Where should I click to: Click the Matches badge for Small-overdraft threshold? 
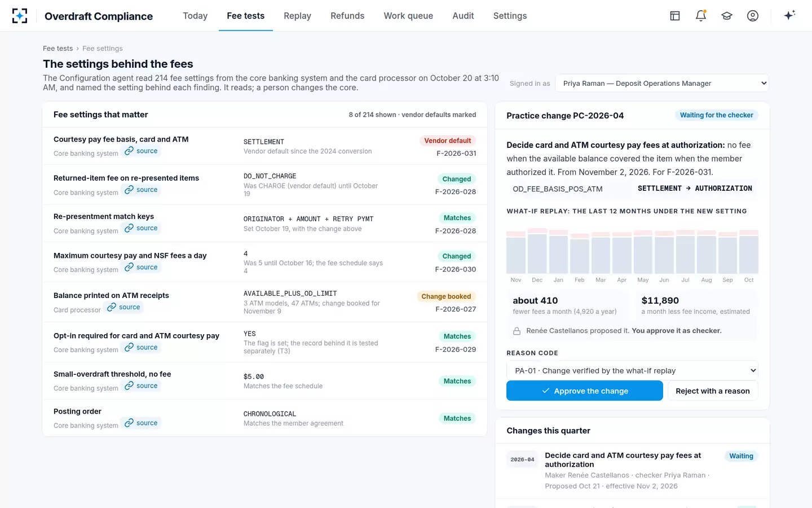[457, 381]
